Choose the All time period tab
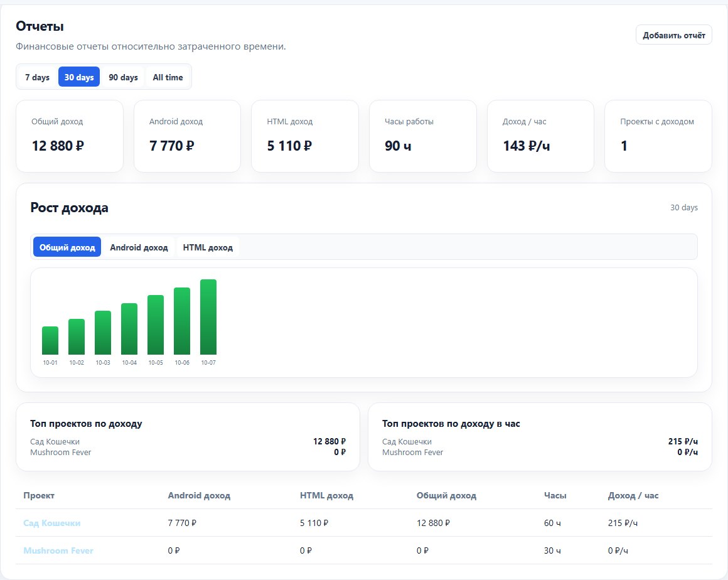 point(168,77)
